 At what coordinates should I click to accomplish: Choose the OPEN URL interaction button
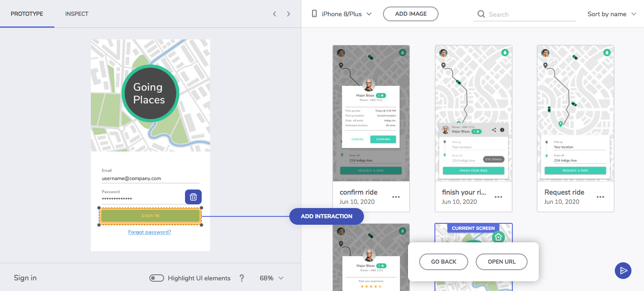coord(502,262)
